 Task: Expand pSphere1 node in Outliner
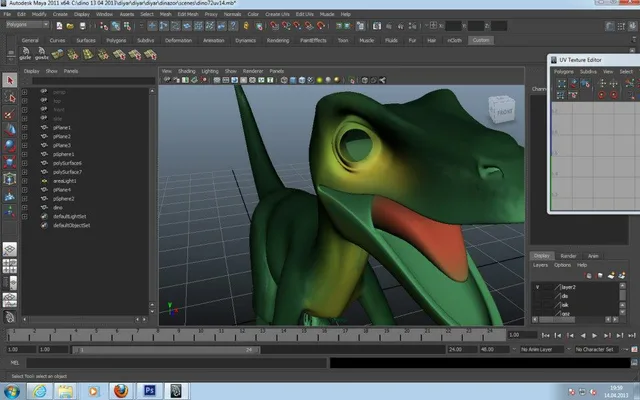click(x=24, y=154)
